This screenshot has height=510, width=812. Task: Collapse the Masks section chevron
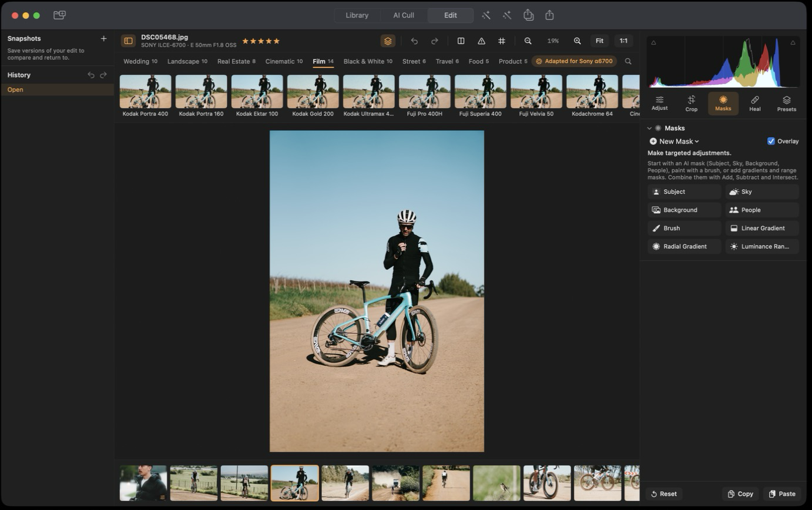tap(650, 128)
